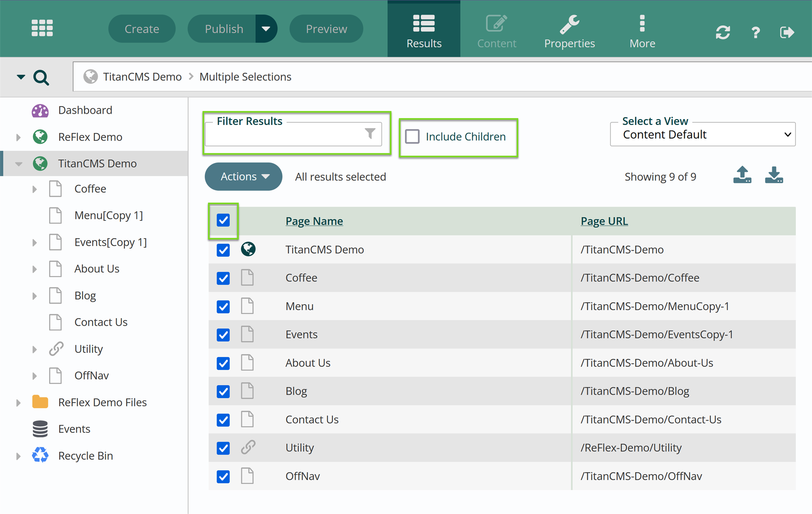Open the Actions dropdown menu

pyautogui.click(x=244, y=176)
